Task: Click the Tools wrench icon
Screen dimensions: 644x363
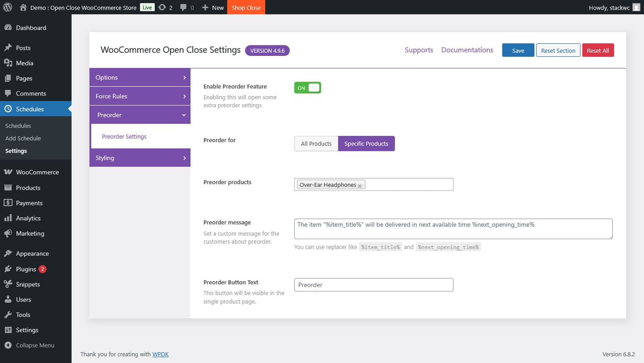Action: click(8, 315)
